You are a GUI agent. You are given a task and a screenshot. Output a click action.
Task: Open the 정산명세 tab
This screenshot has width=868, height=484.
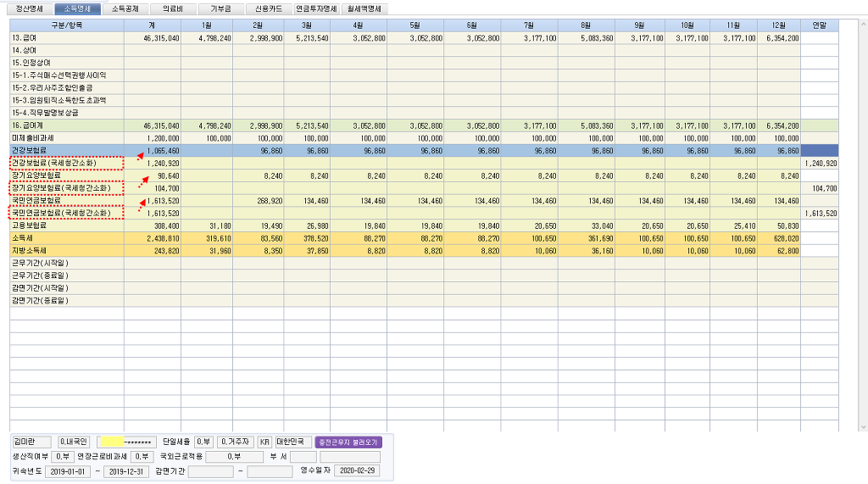[27, 8]
